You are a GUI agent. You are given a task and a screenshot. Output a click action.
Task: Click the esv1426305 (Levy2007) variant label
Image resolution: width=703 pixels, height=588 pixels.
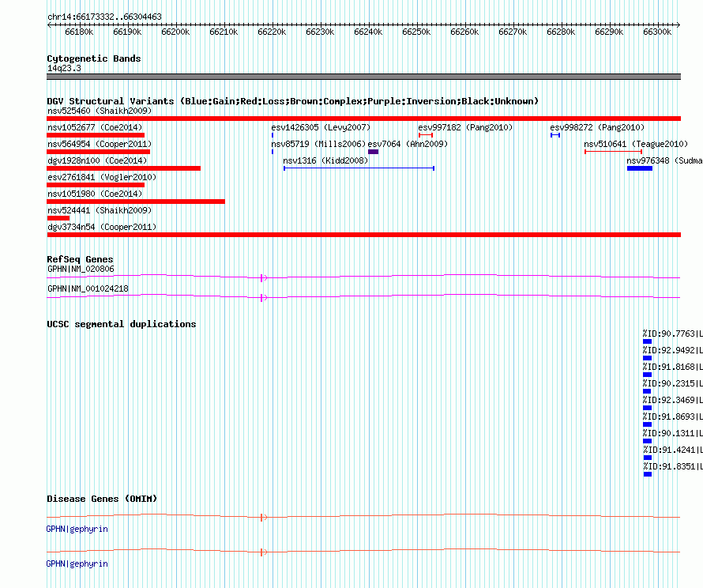321,127
